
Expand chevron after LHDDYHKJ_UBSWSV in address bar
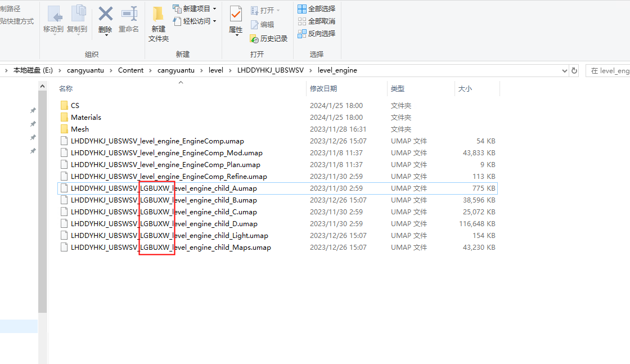(x=310, y=71)
